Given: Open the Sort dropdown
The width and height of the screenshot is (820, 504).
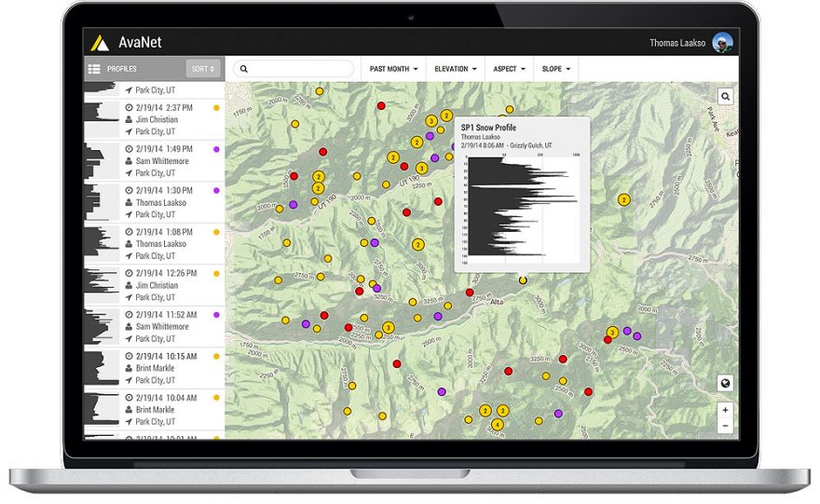Looking at the screenshot, I should (202, 69).
